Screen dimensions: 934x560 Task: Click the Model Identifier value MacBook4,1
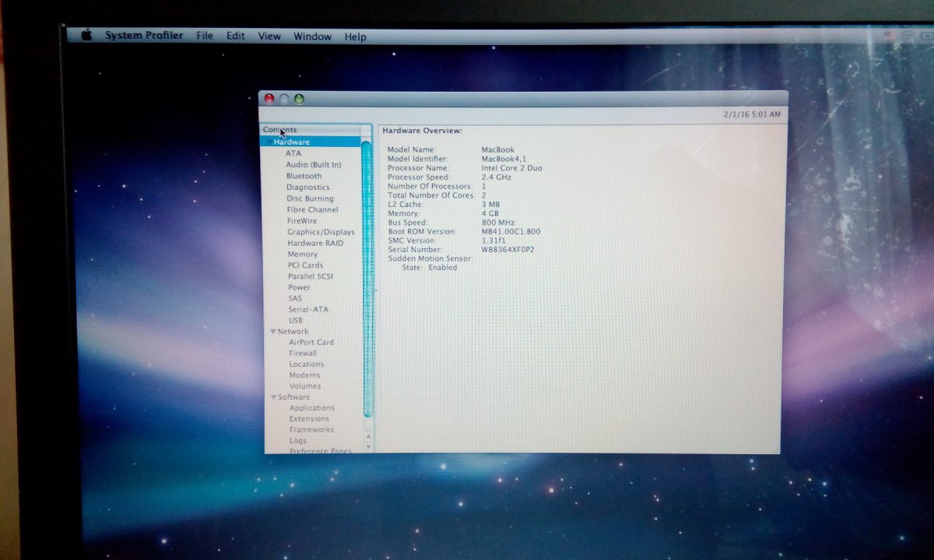pyautogui.click(x=504, y=159)
